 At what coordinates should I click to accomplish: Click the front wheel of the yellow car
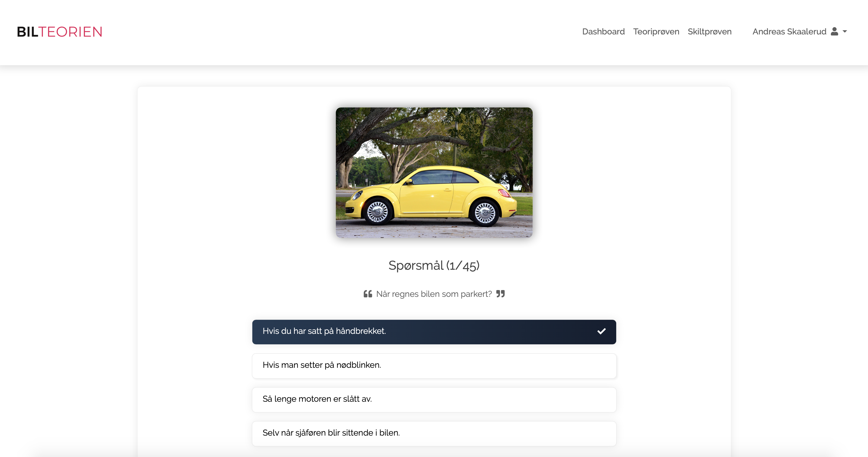tap(377, 212)
